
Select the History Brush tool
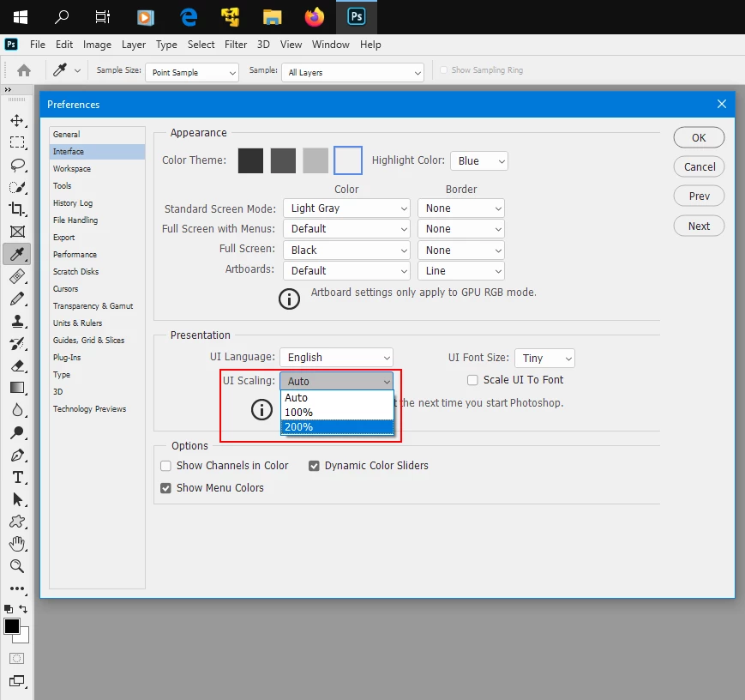point(17,343)
